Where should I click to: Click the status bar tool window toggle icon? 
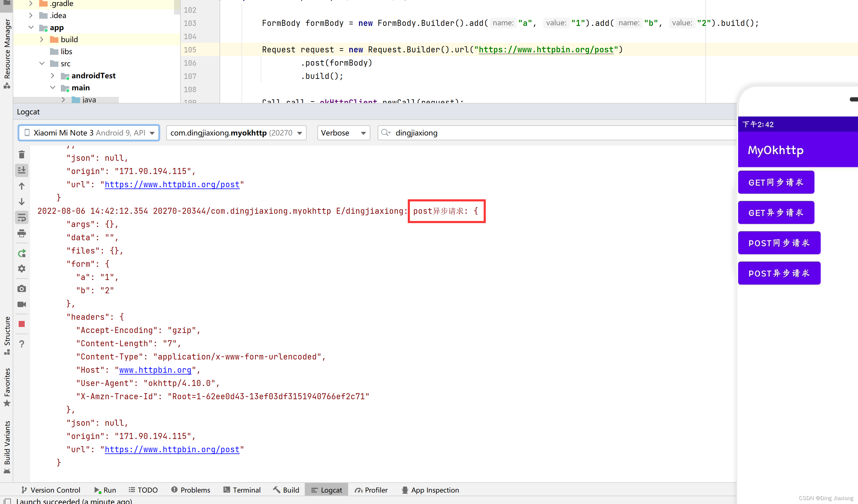pos(8,501)
